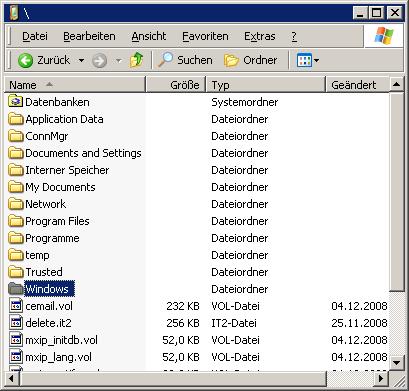Sort by the Geändert column header
409x391 pixels.
(x=357, y=85)
